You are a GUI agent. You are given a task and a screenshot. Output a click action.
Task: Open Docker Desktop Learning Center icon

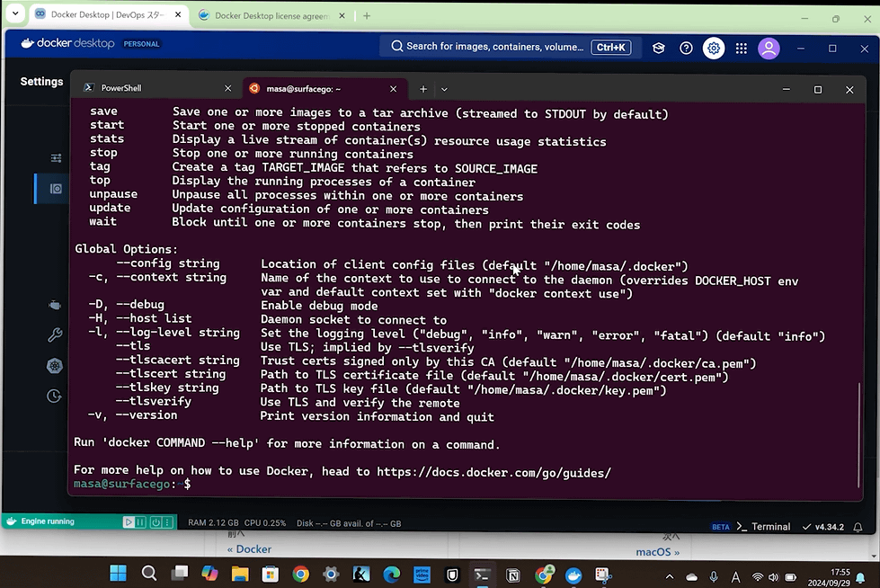[658, 49]
